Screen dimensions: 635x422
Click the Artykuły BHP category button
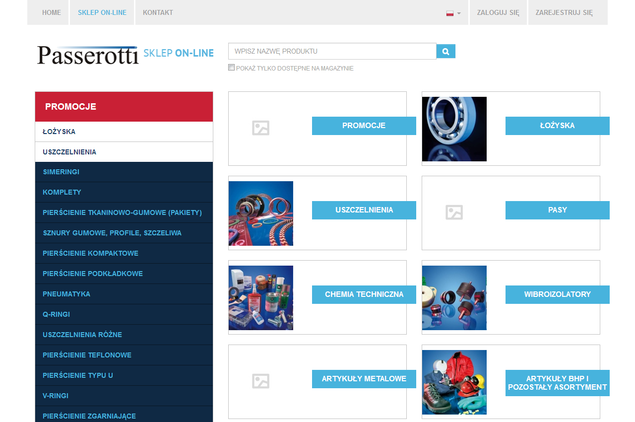(557, 381)
